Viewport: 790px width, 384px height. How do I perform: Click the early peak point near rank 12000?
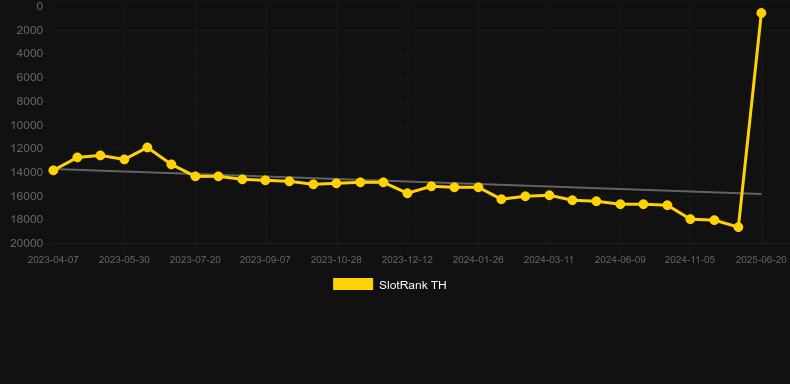(x=147, y=148)
